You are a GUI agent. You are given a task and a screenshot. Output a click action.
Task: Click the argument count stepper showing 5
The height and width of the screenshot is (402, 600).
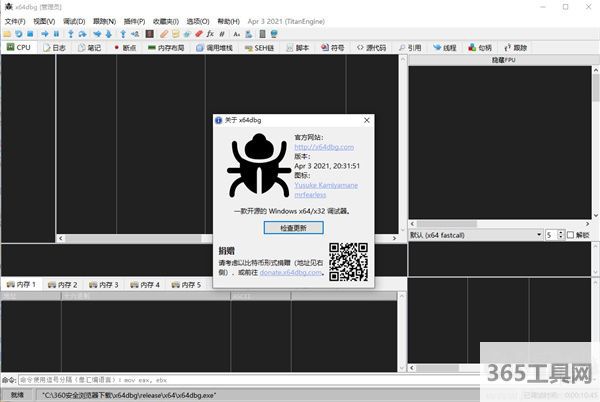point(551,234)
